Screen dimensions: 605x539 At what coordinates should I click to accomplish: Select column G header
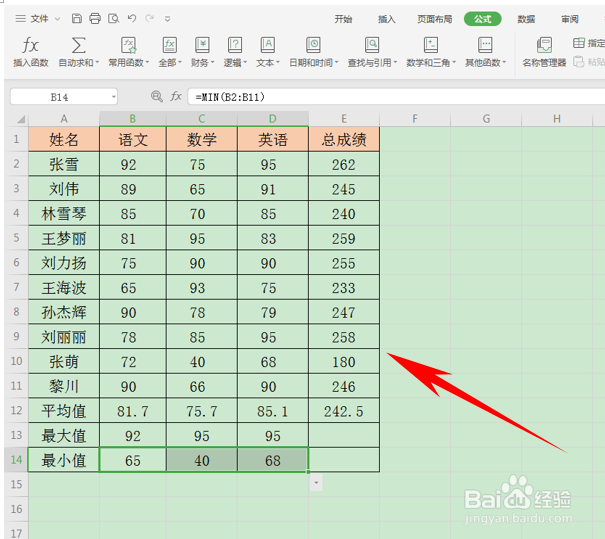(x=486, y=119)
